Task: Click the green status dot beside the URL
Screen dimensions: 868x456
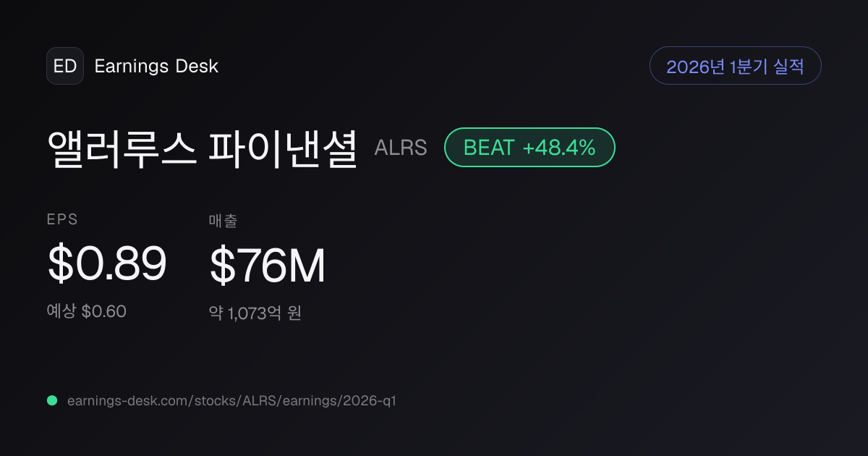Action: tap(52, 400)
